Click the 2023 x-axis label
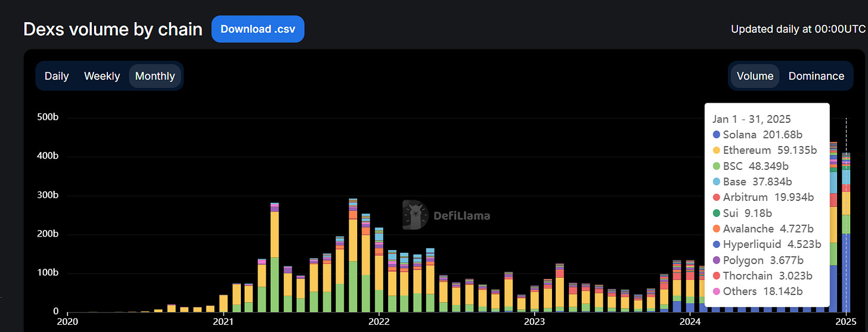Viewport: 868px width, 332px height. coord(535,322)
